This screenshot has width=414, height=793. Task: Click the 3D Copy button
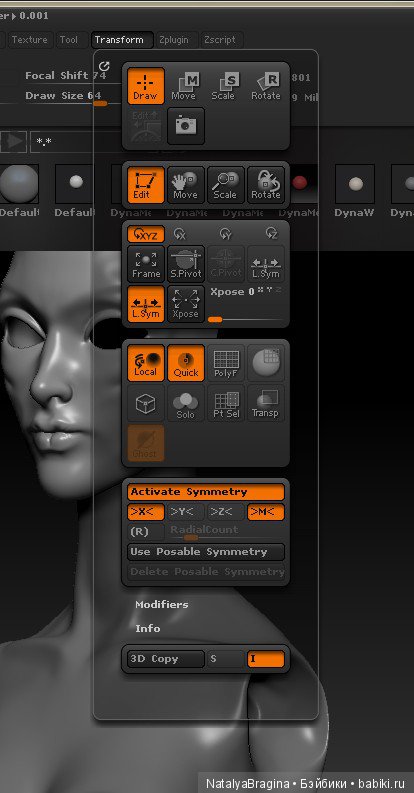pos(166,659)
